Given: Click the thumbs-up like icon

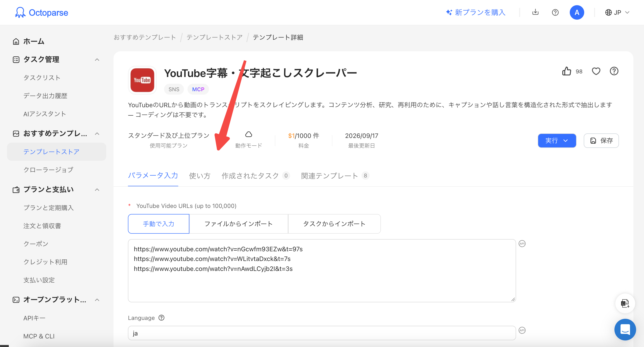Looking at the screenshot, I should (x=567, y=71).
